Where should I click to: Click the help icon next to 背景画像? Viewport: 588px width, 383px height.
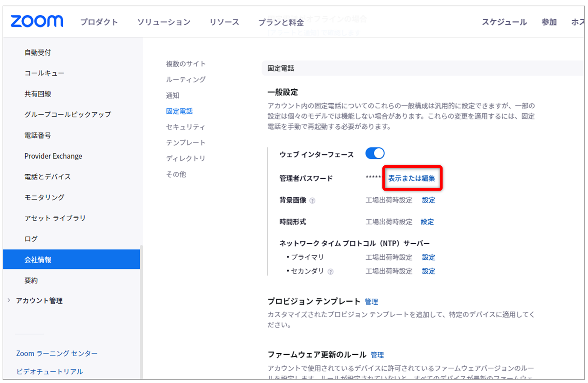312,201
